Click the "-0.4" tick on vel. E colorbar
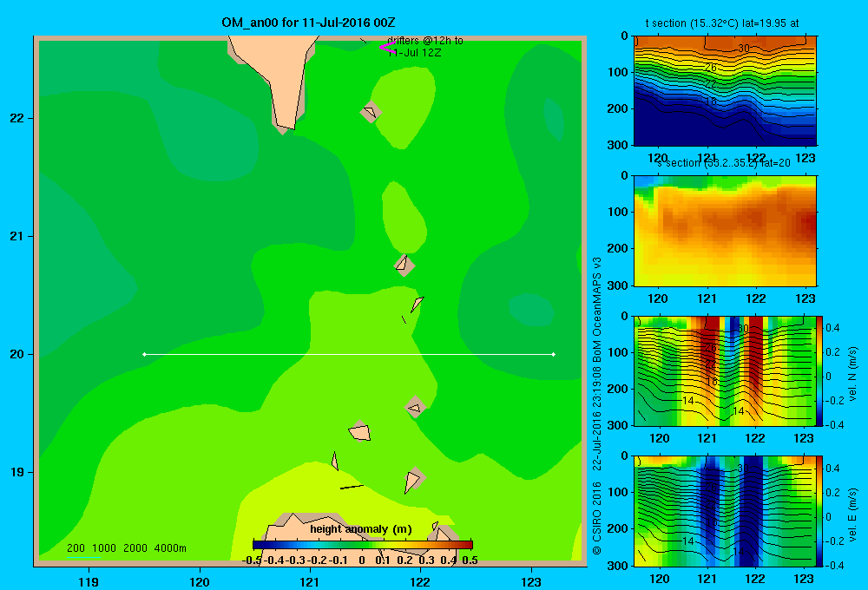 click(x=832, y=565)
